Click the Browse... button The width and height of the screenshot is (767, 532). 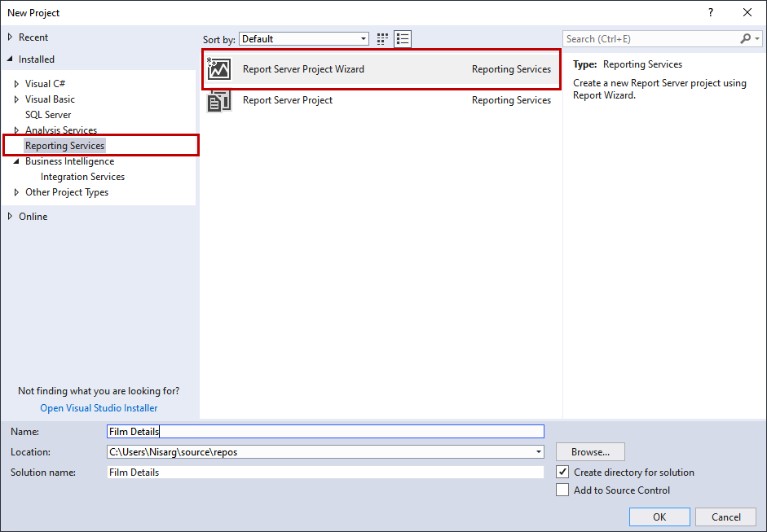click(590, 452)
